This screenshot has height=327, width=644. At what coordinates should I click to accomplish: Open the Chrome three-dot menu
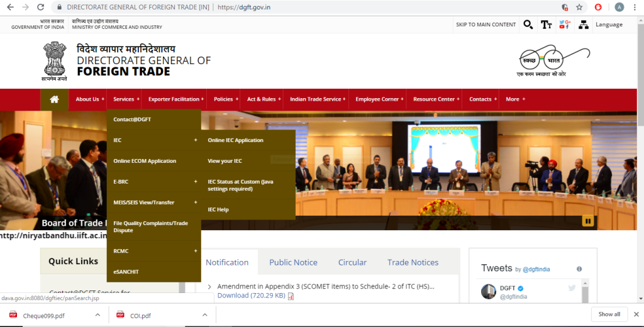click(635, 7)
